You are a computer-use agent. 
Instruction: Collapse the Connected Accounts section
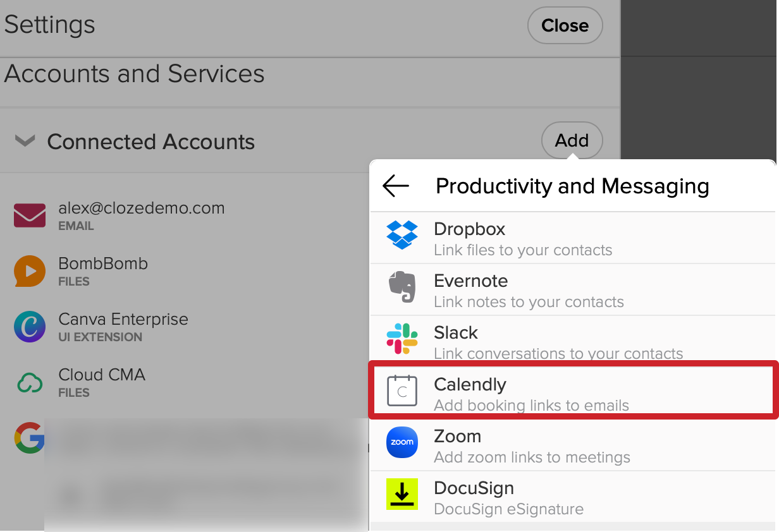tap(24, 140)
